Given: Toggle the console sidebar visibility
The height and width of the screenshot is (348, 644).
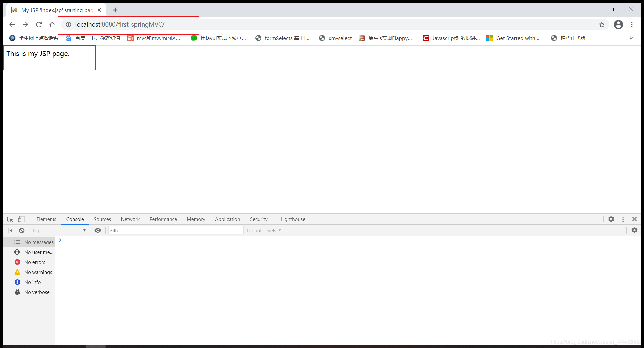Looking at the screenshot, I should (10, 231).
